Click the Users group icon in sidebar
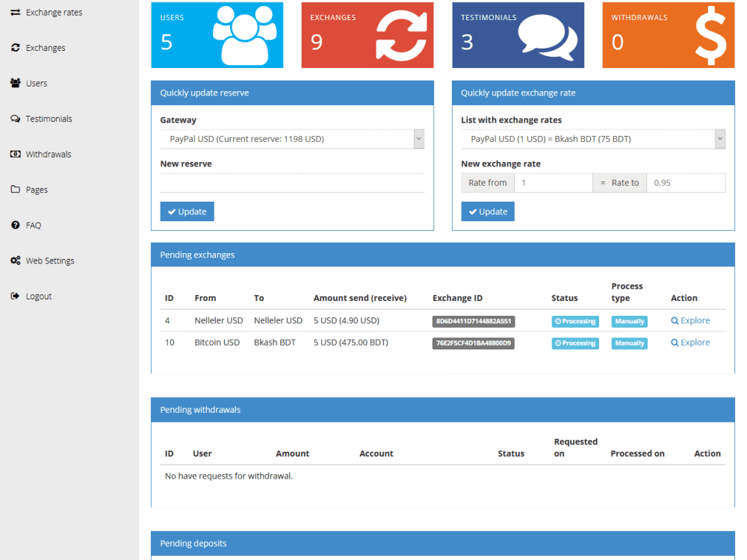This screenshot has width=747, height=560. point(15,83)
